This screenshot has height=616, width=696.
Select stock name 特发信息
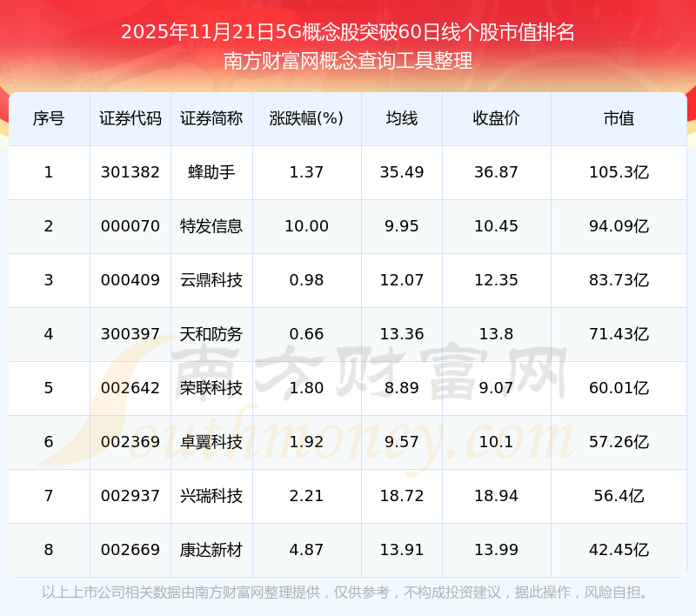point(211,226)
